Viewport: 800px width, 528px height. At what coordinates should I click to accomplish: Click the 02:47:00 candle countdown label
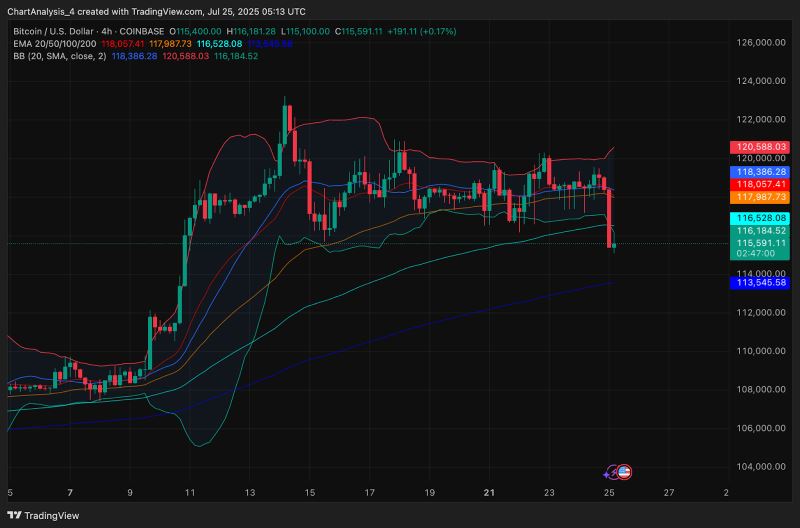click(x=757, y=255)
